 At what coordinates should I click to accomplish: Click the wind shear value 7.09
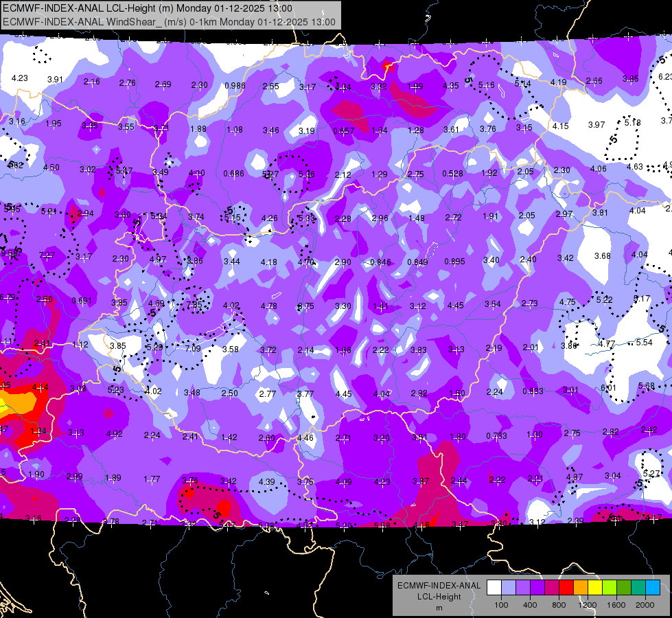coord(193,348)
